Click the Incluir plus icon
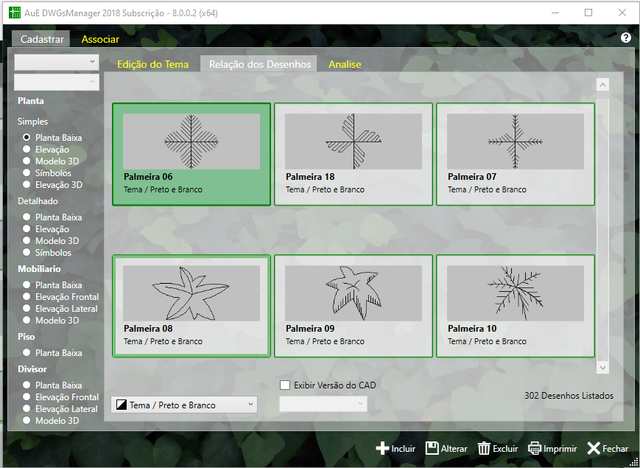The height and width of the screenshot is (468, 640). tap(382, 449)
